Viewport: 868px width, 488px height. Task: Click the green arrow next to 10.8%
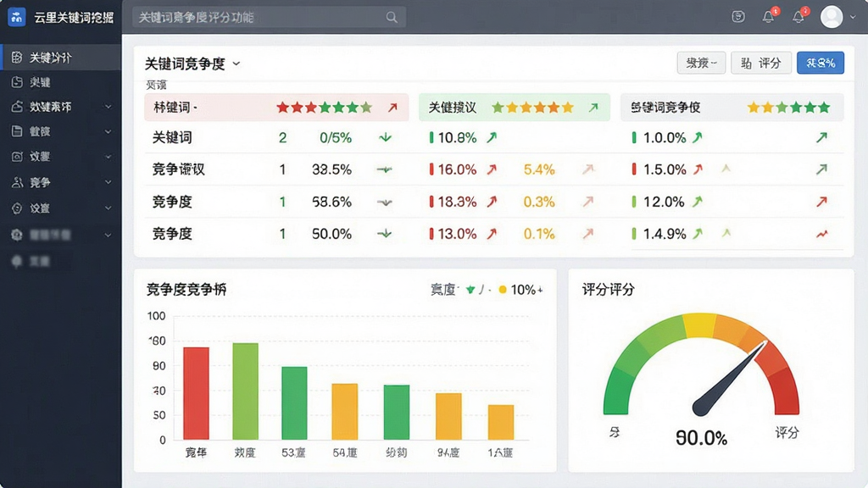[x=492, y=138]
